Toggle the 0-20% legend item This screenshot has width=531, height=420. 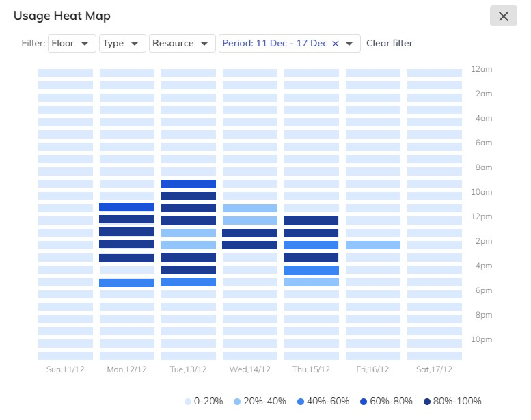pyautogui.click(x=204, y=401)
